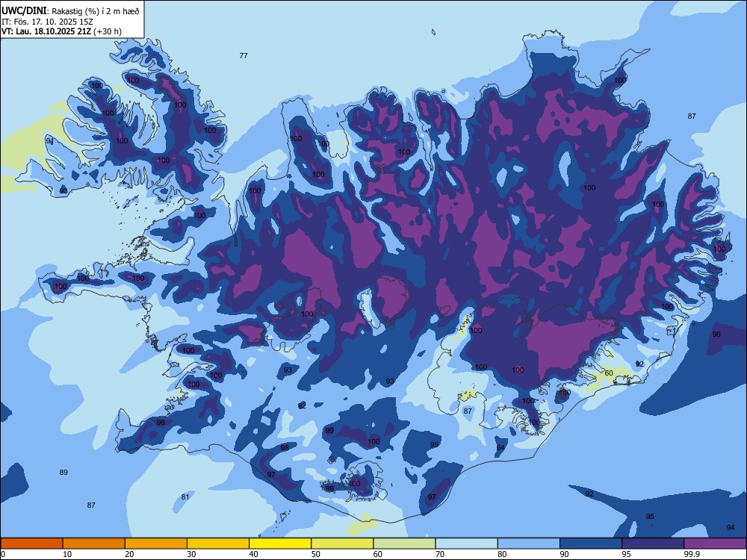Select the pale green 60–70 legend swatch
The height and width of the screenshot is (560, 747).
pyautogui.click(x=404, y=544)
